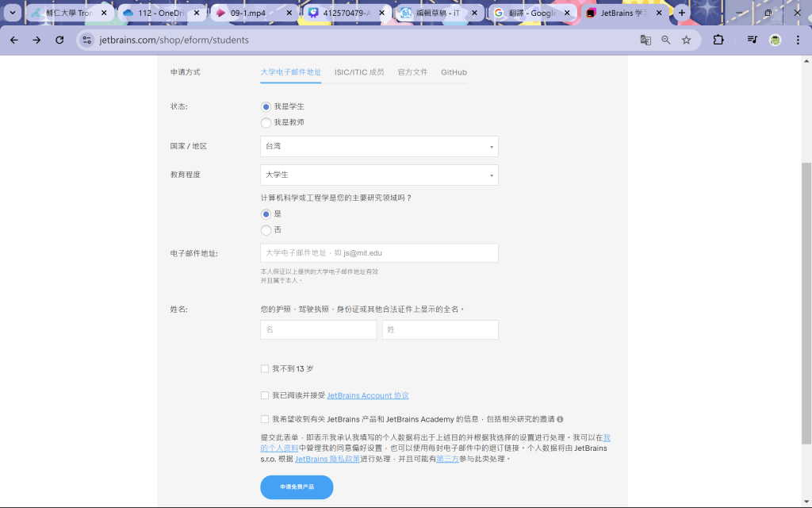Close the 編輯草稿 tab
The image size is (812, 508).
(x=474, y=13)
